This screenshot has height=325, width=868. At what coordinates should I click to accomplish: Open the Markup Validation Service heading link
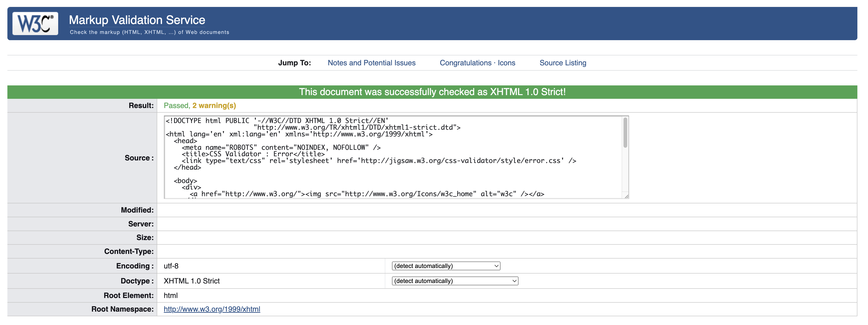[137, 20]
